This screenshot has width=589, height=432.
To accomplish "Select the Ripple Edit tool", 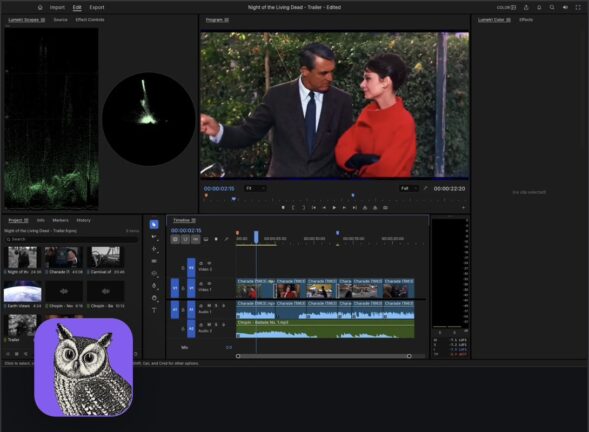I will click(x=154, y=249).
